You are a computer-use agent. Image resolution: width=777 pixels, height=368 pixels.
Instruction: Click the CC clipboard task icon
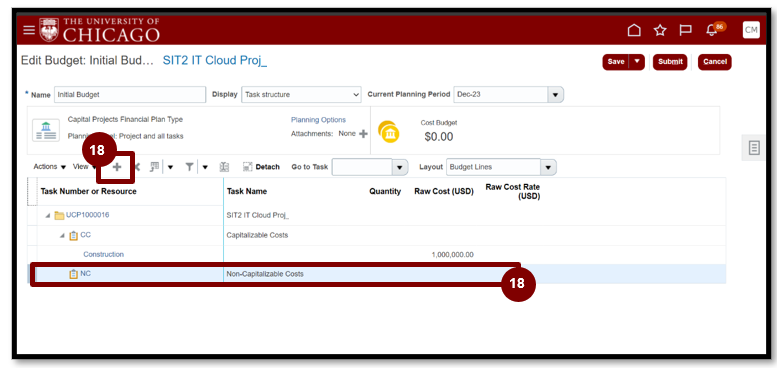click(x=73, y=235)
